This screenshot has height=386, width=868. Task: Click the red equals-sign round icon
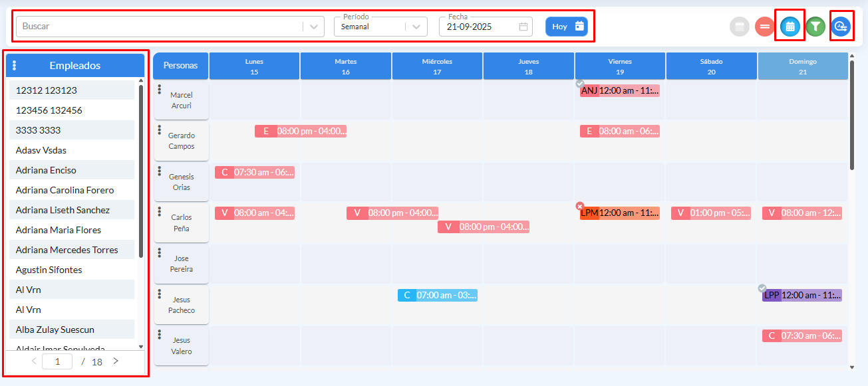(765, 27)
